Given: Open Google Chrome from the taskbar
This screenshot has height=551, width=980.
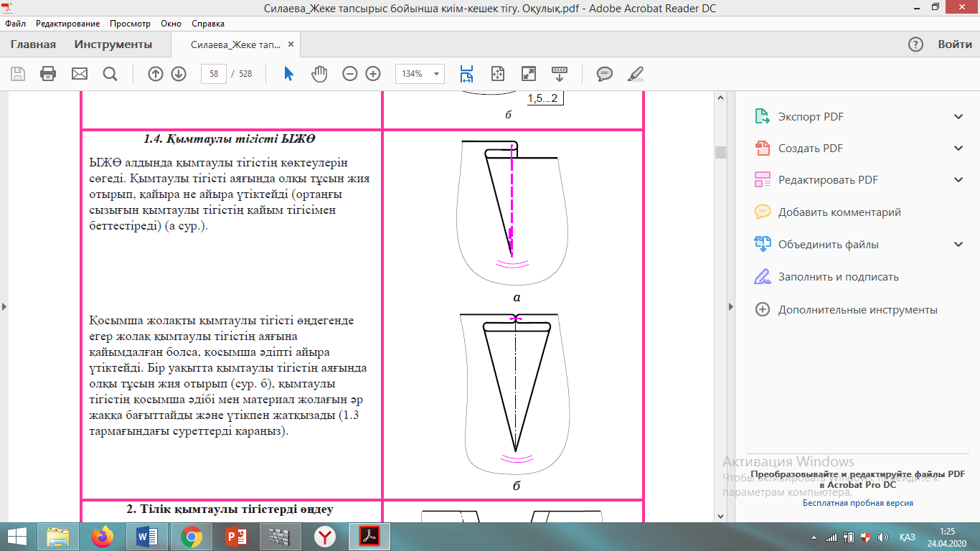Looking at the screenshot, I should point(191,536).
